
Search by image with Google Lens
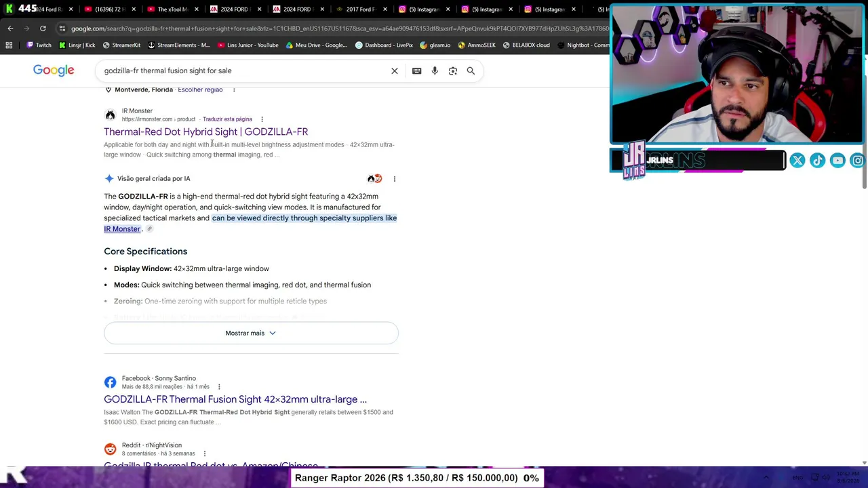[x=453, y=70]
